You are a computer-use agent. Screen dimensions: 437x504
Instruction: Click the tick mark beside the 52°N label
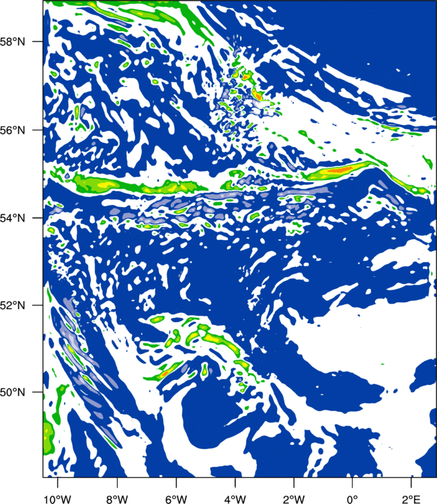click(38, 305)
